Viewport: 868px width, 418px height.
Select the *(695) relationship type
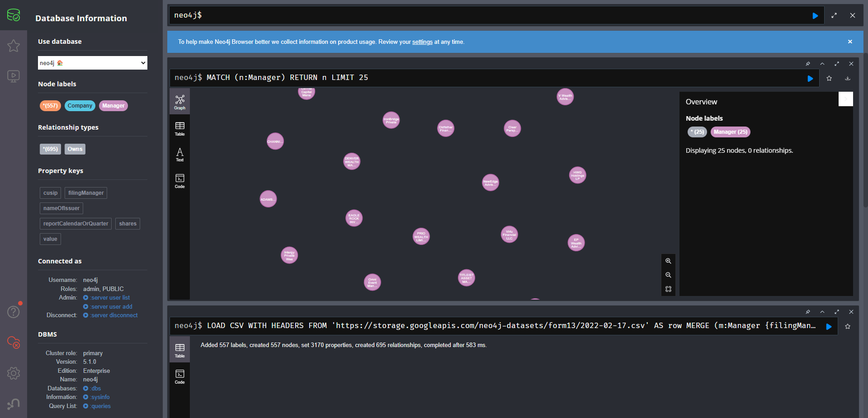point(50,149)
